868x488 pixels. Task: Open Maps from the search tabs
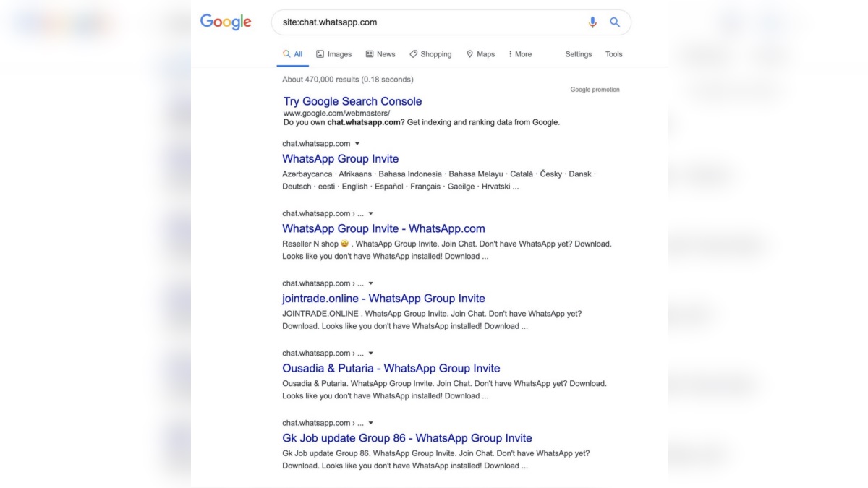pyautogui.click(x=480, y=53)
